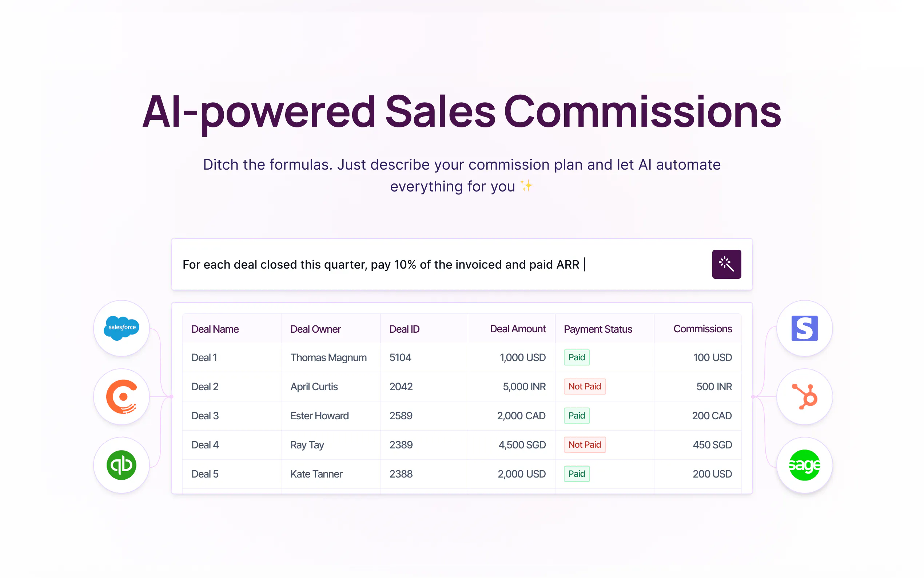Click the Deal Amount column header
Viewport: 924px width, 578px height.
tap(518, 329)
